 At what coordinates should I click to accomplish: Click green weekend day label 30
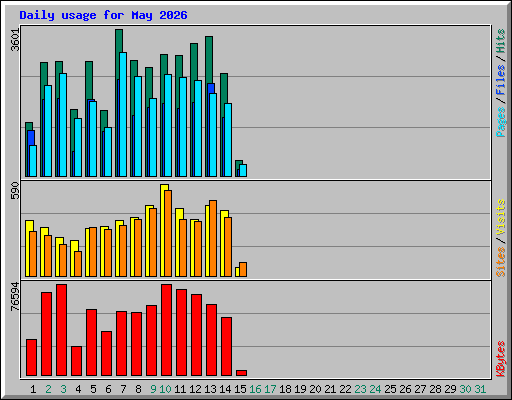tap(465, 389)
